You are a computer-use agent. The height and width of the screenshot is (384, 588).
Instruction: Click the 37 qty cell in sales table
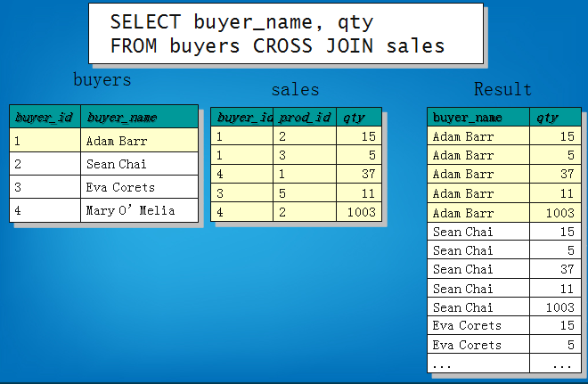click(359, 174)
